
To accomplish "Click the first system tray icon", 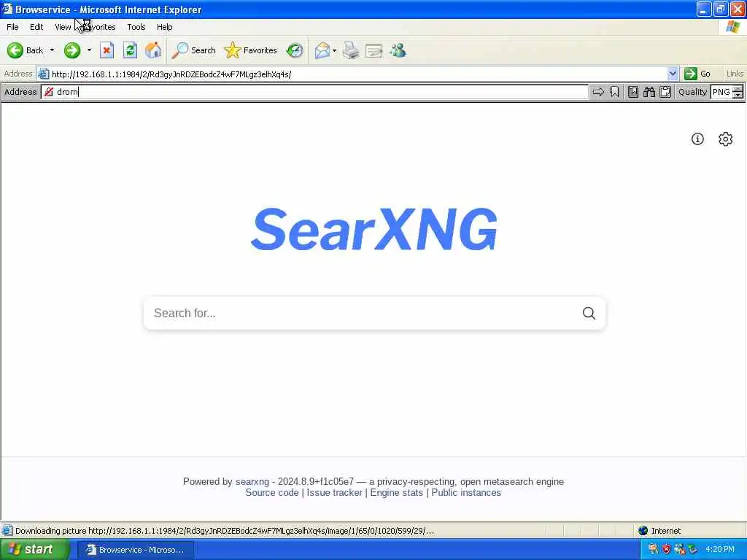I will pos(653,549).
